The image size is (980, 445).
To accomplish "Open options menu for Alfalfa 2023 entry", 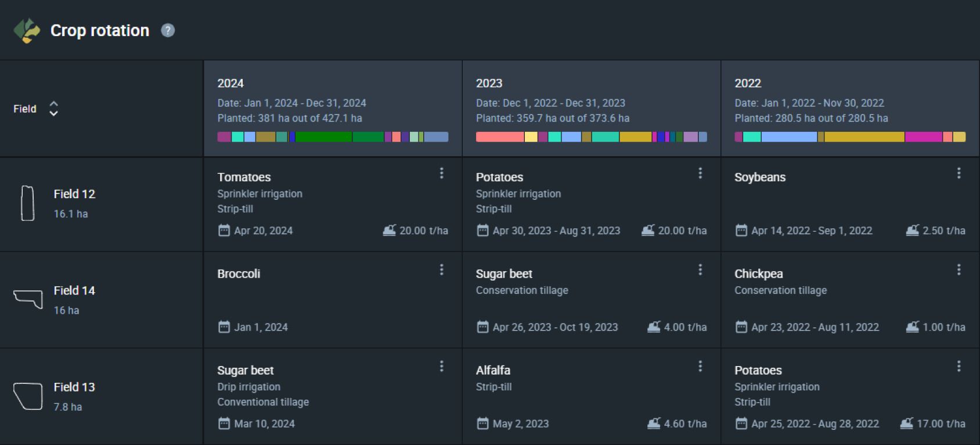I will pos(700,366).
